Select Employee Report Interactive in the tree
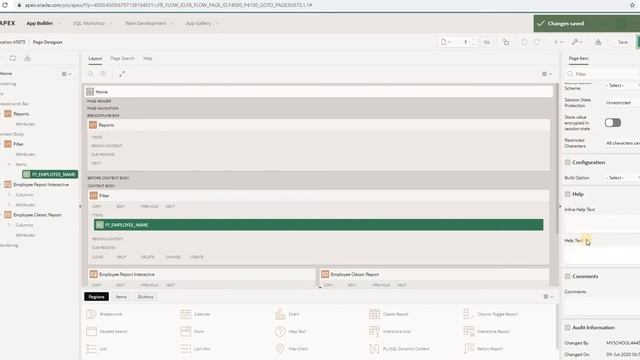 tap(41, 184)
